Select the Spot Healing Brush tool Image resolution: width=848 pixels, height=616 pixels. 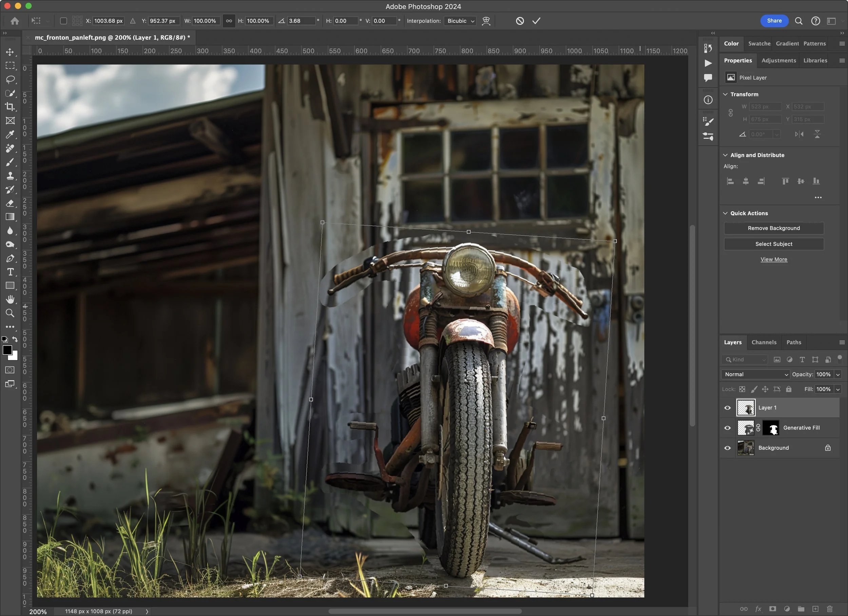tap(10, 148)
